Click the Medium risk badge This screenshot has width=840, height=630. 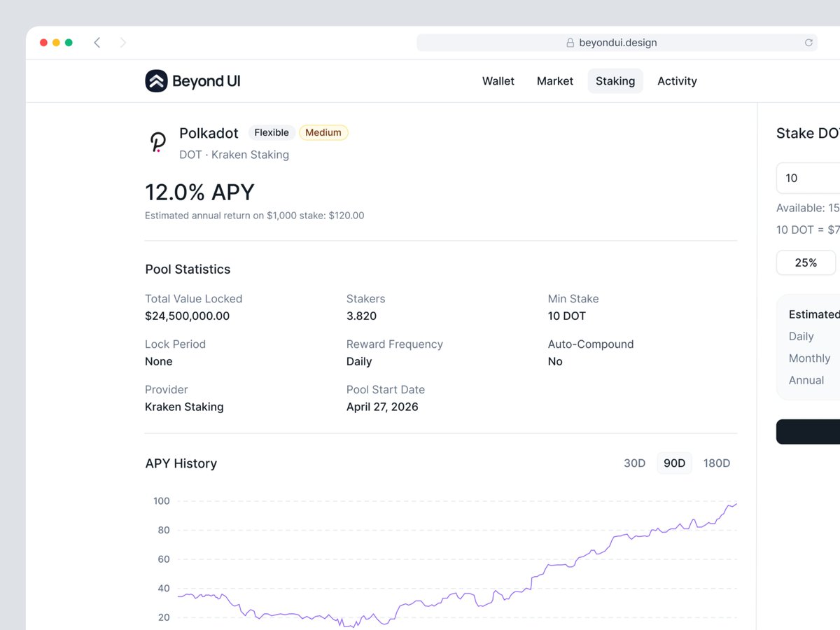click(x=323, y=132)
